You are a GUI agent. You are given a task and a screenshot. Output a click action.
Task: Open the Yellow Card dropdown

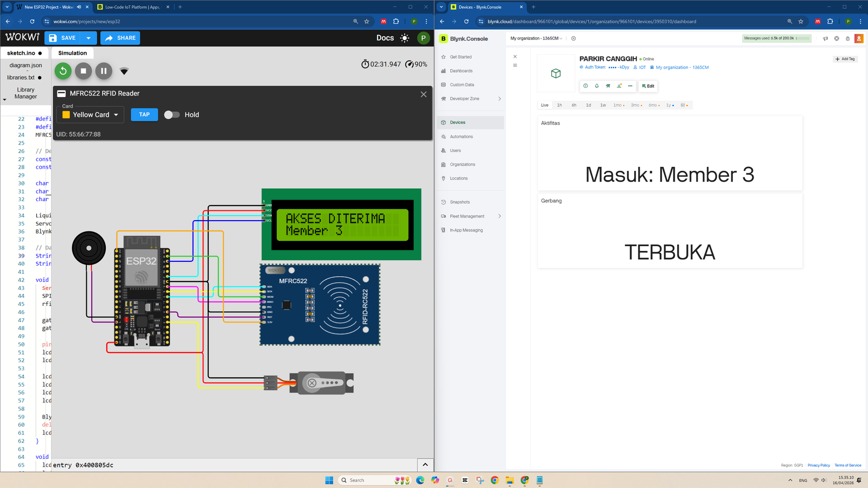pyautogui.click(x=91, y=114)
